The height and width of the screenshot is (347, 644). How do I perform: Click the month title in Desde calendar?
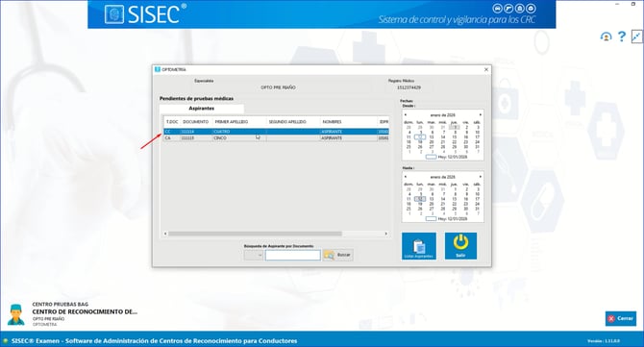[443, 115]
